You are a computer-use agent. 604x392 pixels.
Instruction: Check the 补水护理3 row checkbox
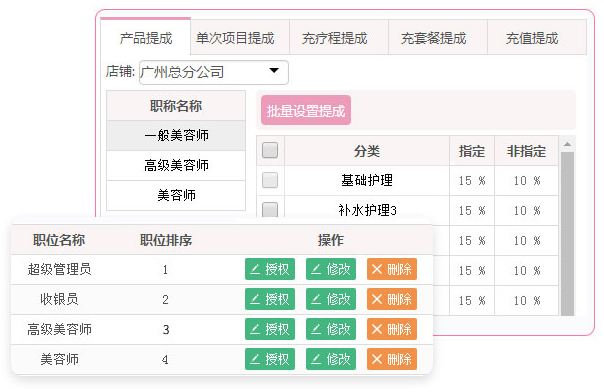pyautogui.click(x=270, y=210)
